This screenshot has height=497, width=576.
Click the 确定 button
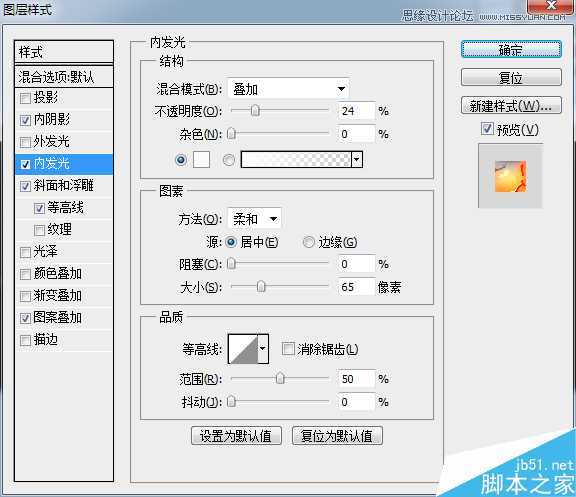pyautogui.click(x=511, y=50)
